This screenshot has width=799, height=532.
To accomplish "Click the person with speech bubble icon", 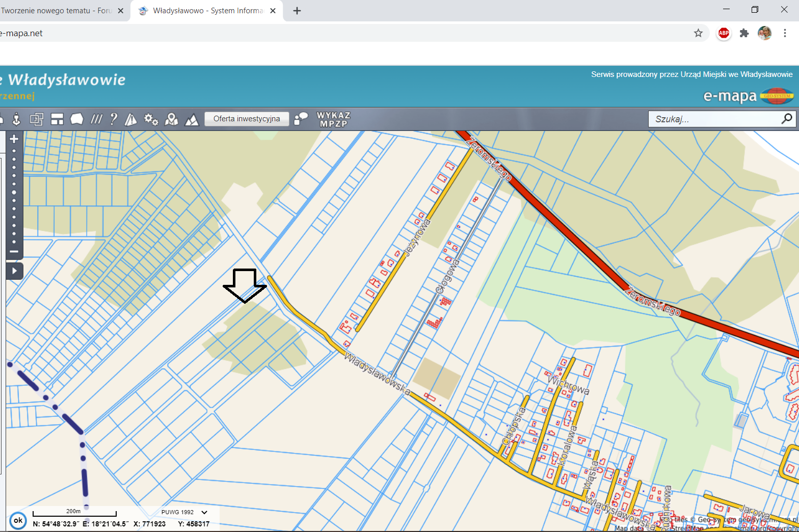I will coord(301,119).
